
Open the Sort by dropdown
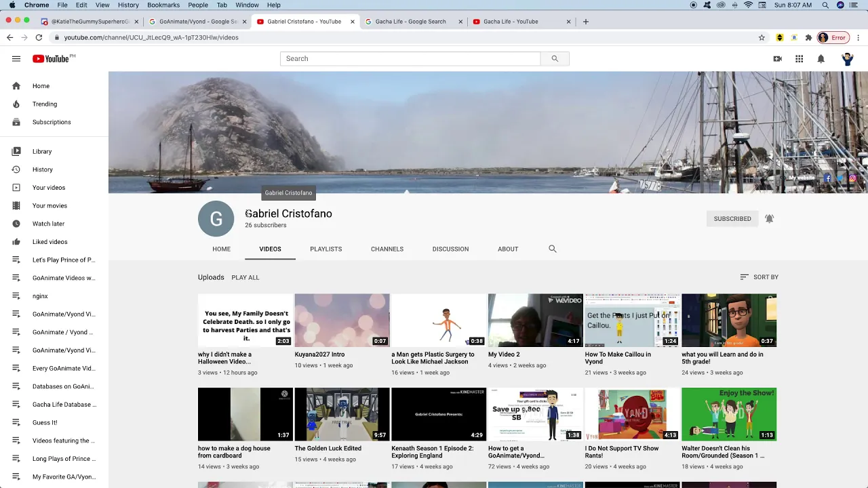coord(759,277)
